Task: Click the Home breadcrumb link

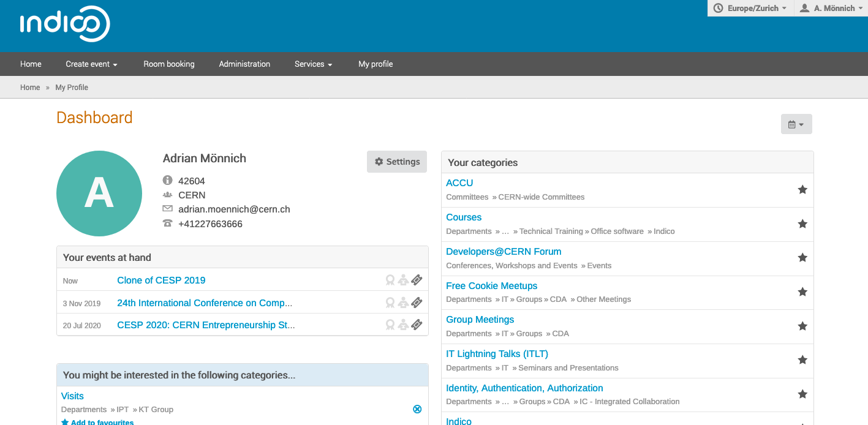Action: (x=30, y=88)
